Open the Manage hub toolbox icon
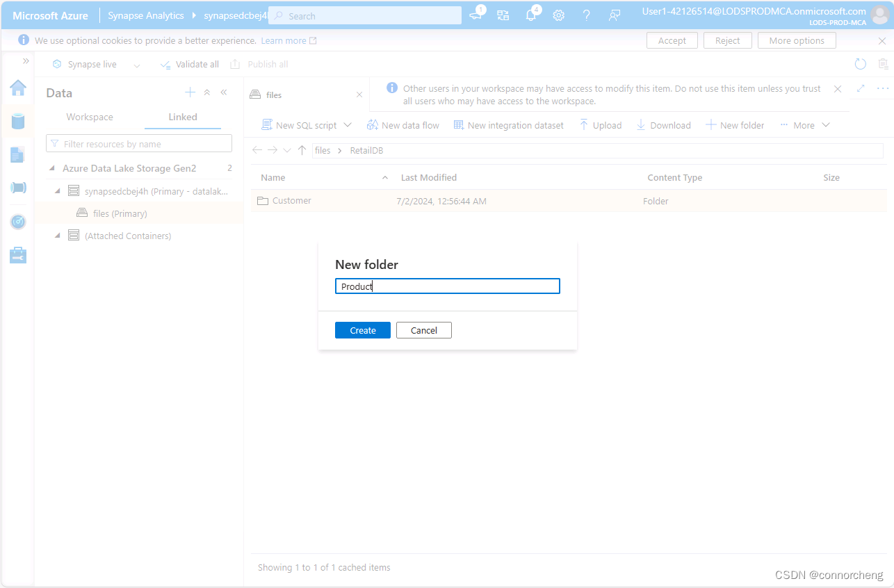 click(x=18, y=255)
